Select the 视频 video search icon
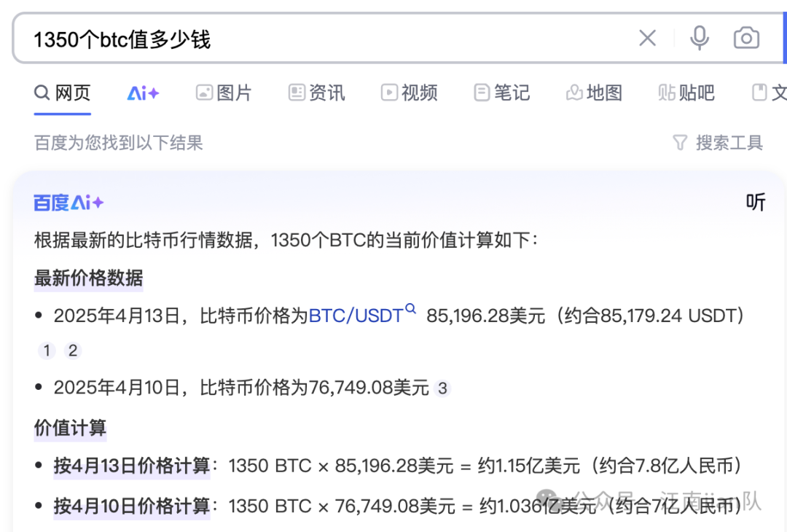Viewport: 787px width, 532px height. [387, 93]
